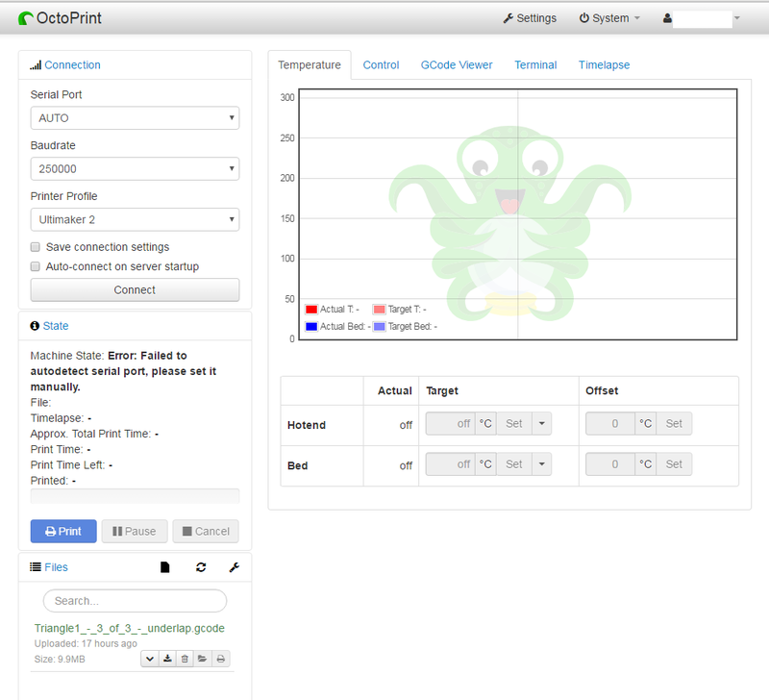
Task: Open the Baudrate dropdown
Action: [x=135, y=168]
